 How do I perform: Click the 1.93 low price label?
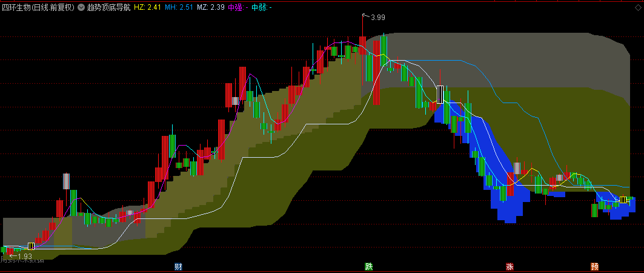24,257
